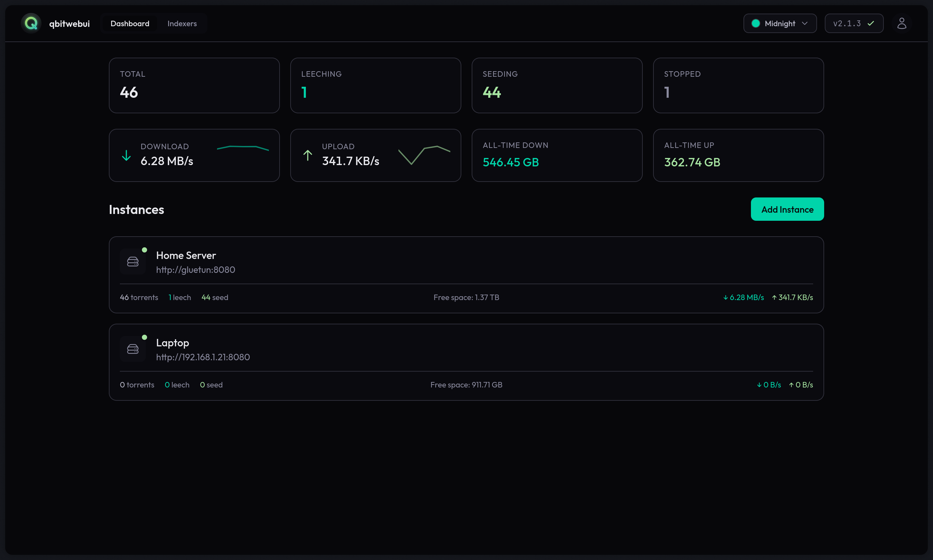This screenshot has width=933, height=560.
Task: Click the qbitwebui Q logo
Action: pyautogui.click(x=30, y=23)
